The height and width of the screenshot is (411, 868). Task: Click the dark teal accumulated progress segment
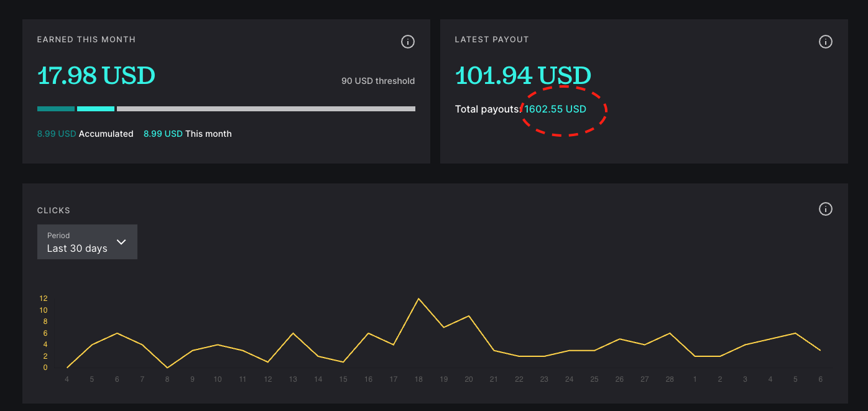[56, 109]
